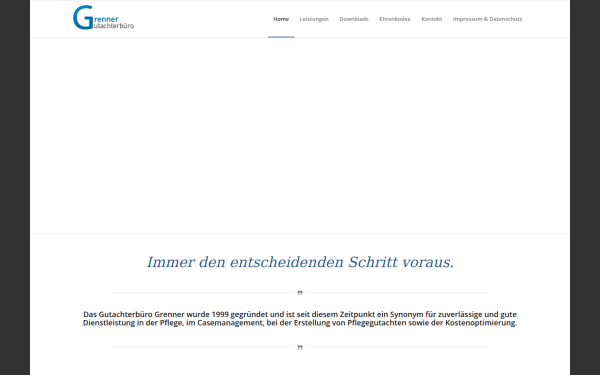Viewport: 600px width, 375px height.
Task: Click the word 'Kostenoptimierung' in the paragraph
Action: (x=481, y=323)
